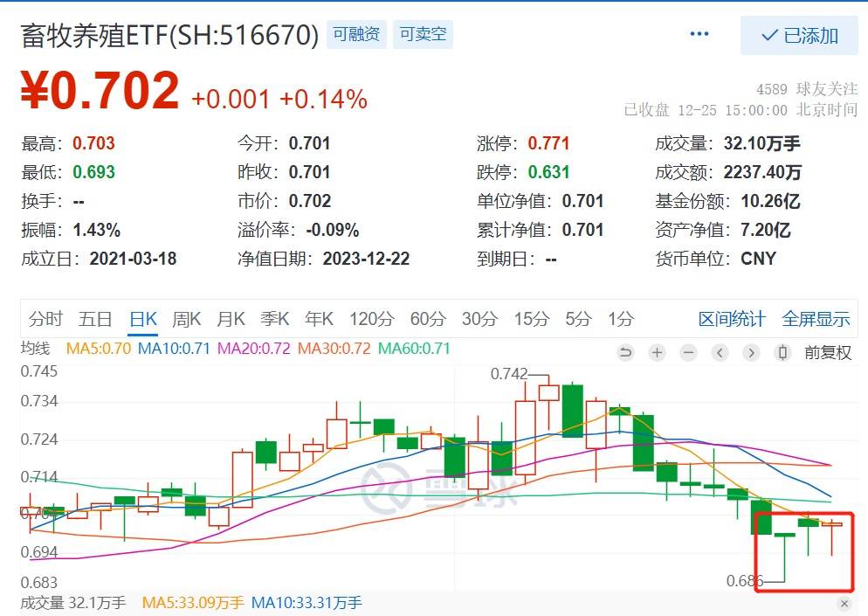This screenshot has height=616, width=868.
Task: Zoom in on chart using plus icon
Action: coord(657,353)
